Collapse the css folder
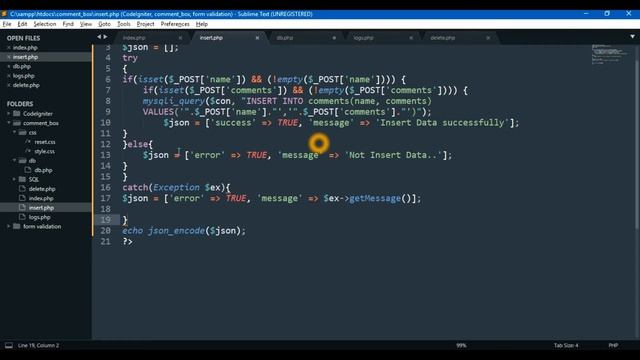Image resolution: width=640 pixels, height=360 pixels. [14, 132]
